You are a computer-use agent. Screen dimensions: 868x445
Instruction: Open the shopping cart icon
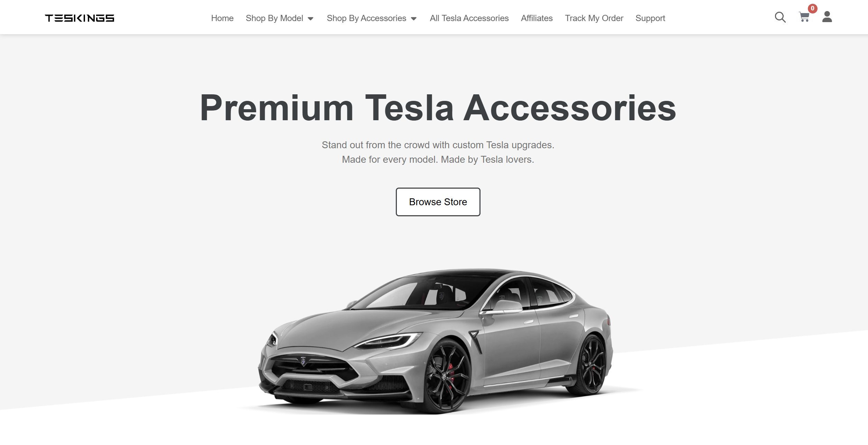click(804, 17)
